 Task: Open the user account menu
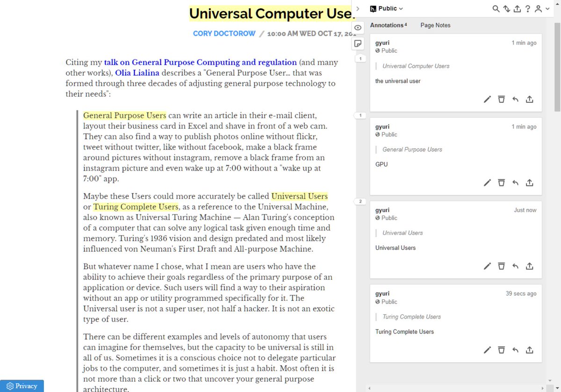542,8
